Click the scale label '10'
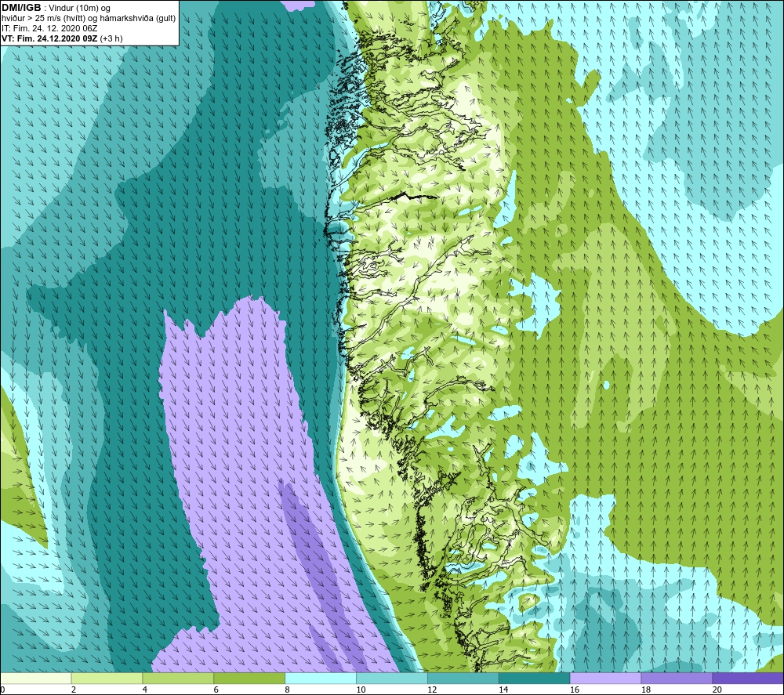This screenshot has width=784, height=695. (361, 690)
